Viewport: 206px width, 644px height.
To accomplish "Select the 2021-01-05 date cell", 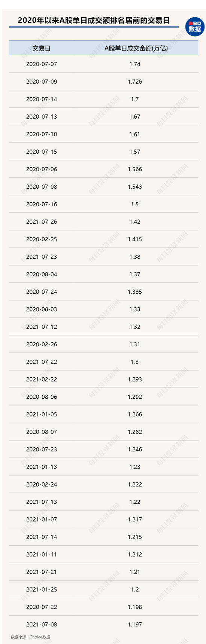I will (x=42, y=414).
